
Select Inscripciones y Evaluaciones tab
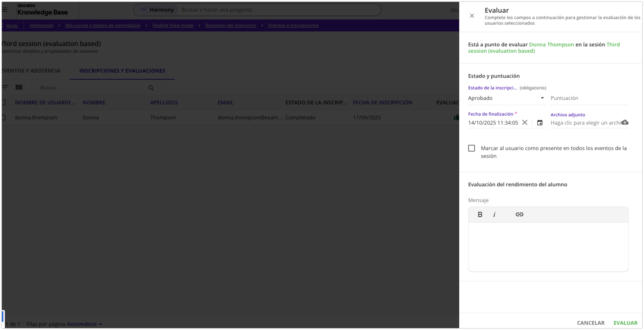coord(122,71)
